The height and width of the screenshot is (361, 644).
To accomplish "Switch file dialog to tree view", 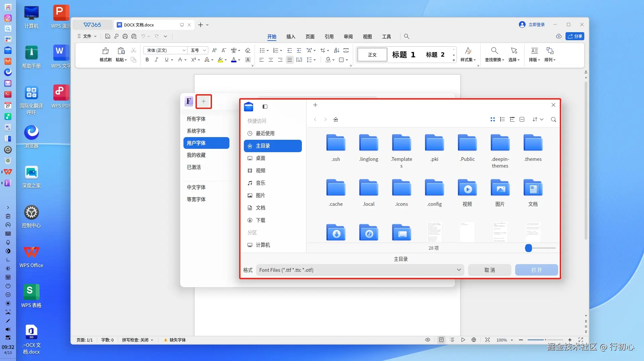I will [x=512, y=119].
